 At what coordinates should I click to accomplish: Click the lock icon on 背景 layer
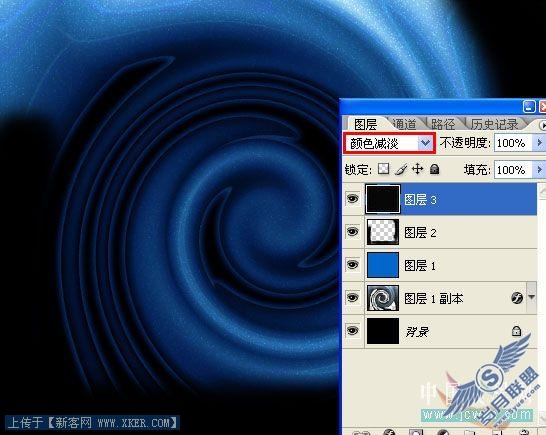516,331
